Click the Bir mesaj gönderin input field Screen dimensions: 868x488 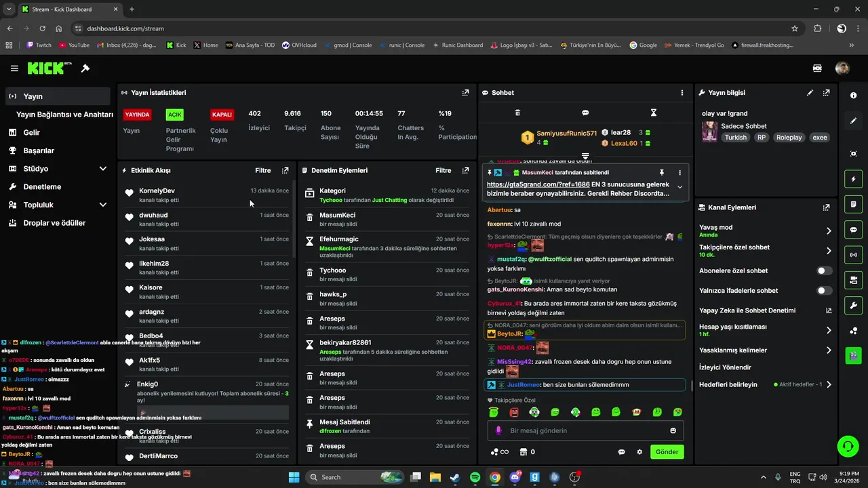click(x=585, y=430)
